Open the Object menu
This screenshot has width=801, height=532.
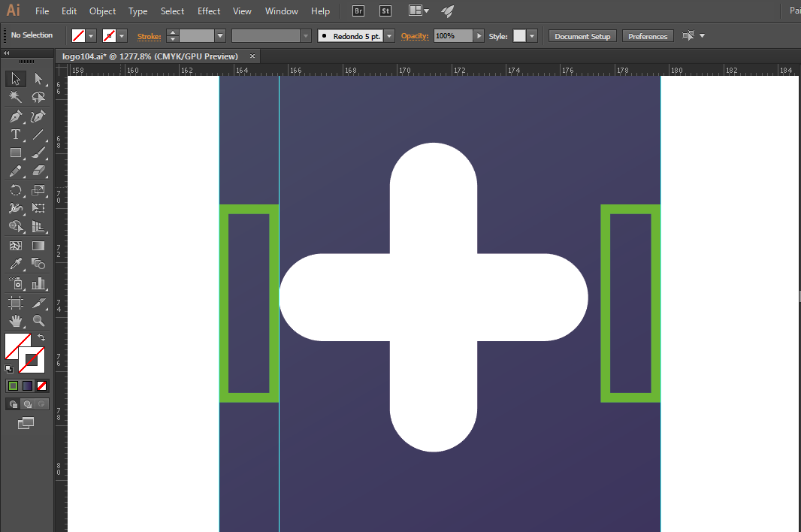coord(103,11)
